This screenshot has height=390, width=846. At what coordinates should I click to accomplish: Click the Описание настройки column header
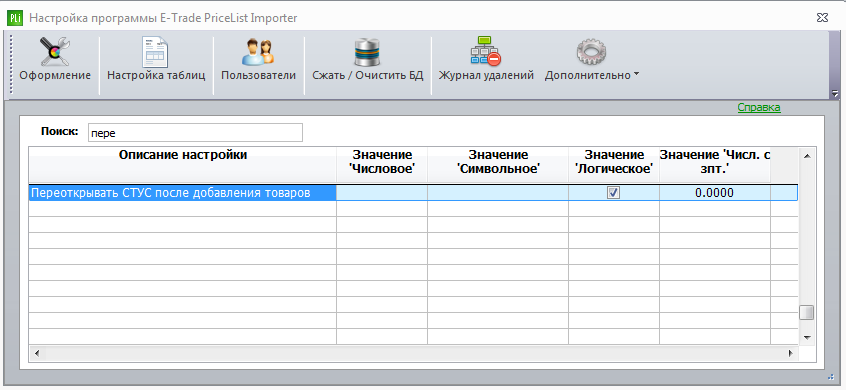pos(182,164)
